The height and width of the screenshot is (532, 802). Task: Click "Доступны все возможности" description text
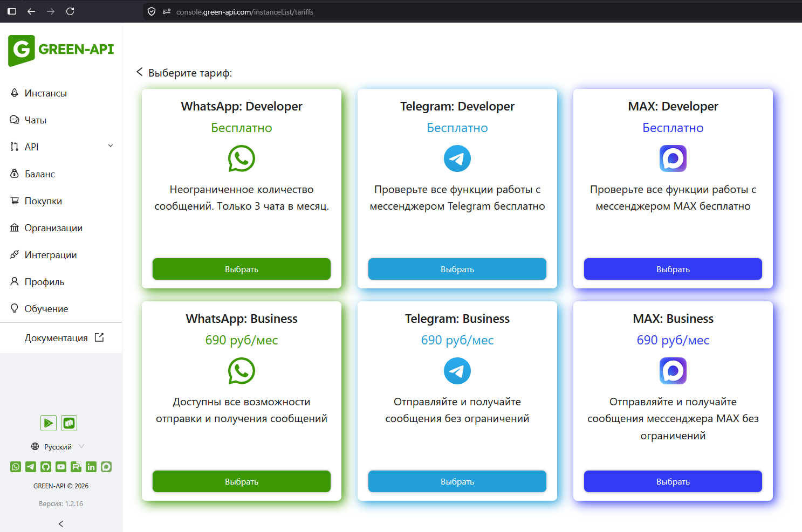242,402
